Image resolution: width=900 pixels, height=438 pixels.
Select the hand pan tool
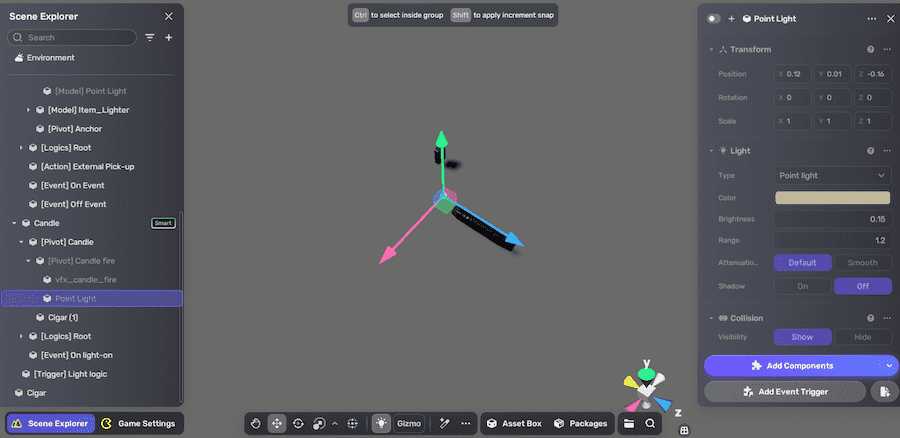256,423
